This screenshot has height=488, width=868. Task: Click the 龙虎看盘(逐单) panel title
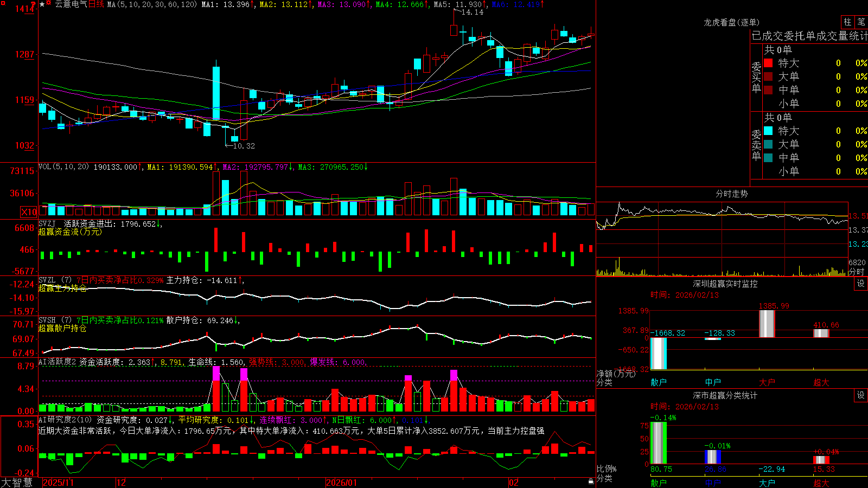(732, 22)
